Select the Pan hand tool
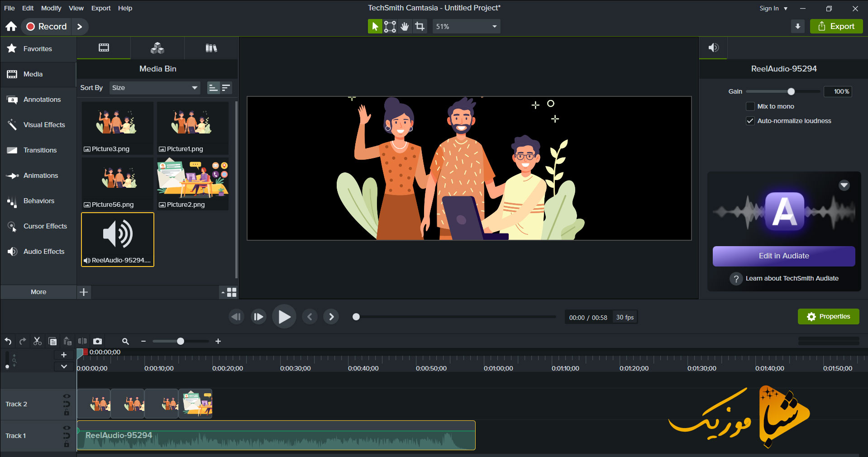The height and width of the screenshot is (457, 868). point(405,26)
